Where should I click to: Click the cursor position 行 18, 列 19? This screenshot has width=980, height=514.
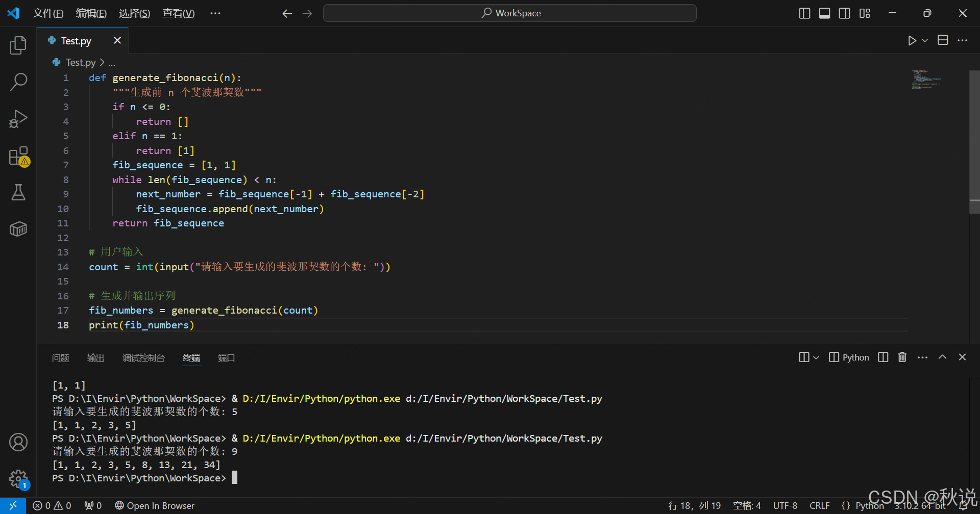pos(695,506)
